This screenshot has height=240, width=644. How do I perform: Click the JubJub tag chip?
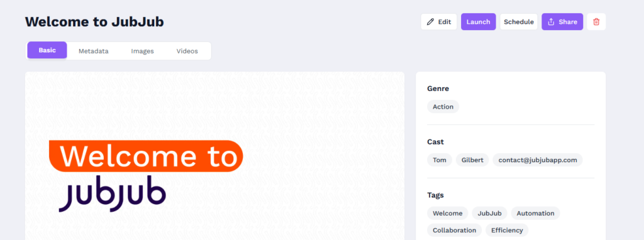pyautogui.click(x=489, y=214)
